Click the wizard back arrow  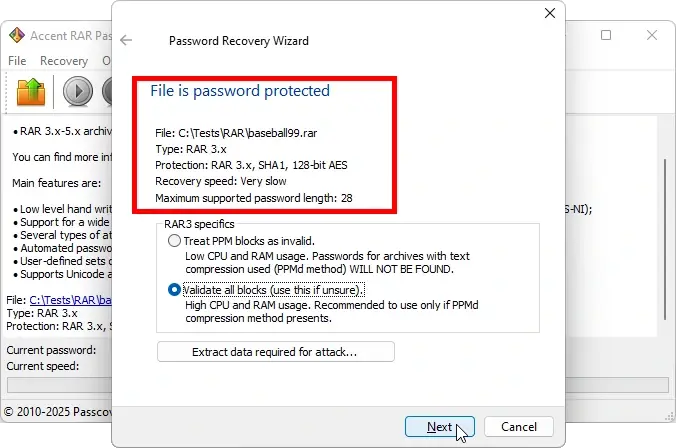[126, 41]
